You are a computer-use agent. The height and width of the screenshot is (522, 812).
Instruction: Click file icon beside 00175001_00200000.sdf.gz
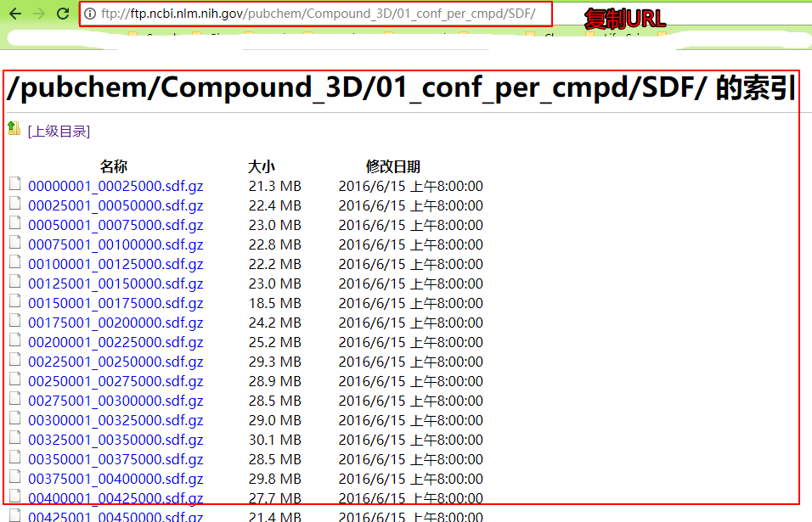(x=15, y=320)
